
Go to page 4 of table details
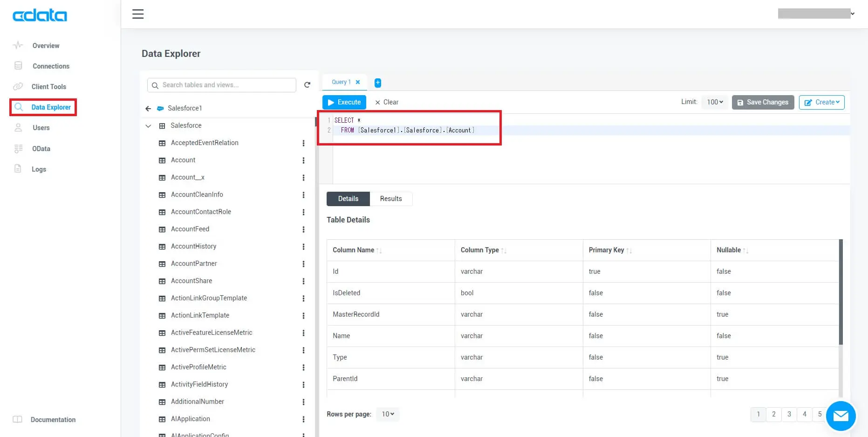click(x=805, y=414)
